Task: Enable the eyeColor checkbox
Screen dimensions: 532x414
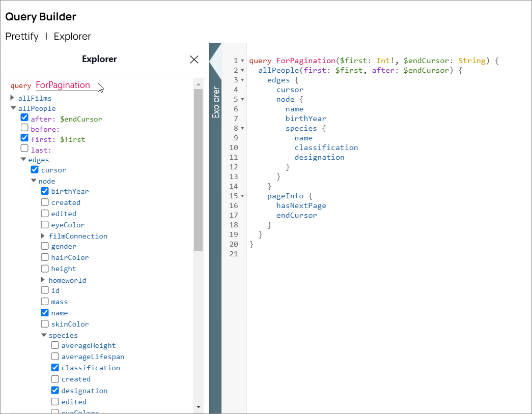Action: (x=45, y=225)
